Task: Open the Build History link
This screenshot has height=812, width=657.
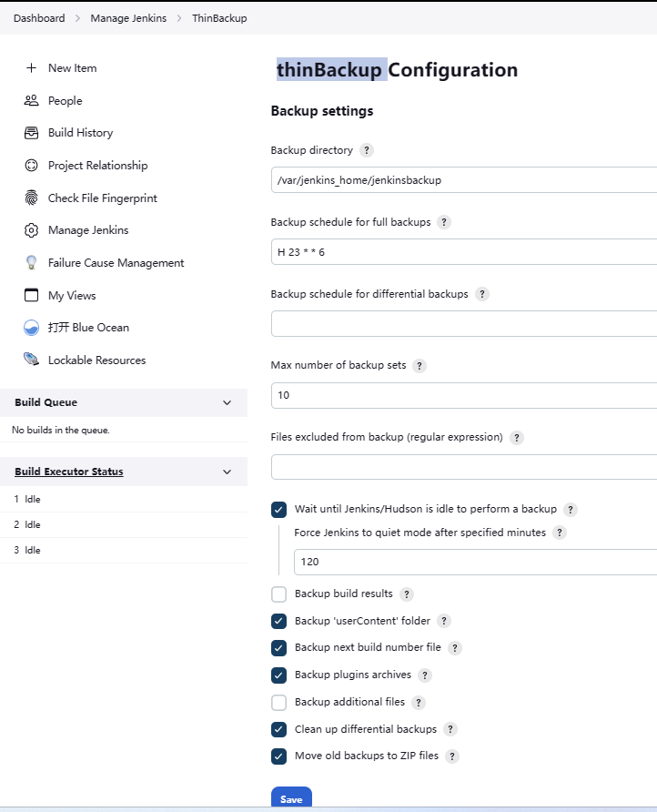Action: 80,133
